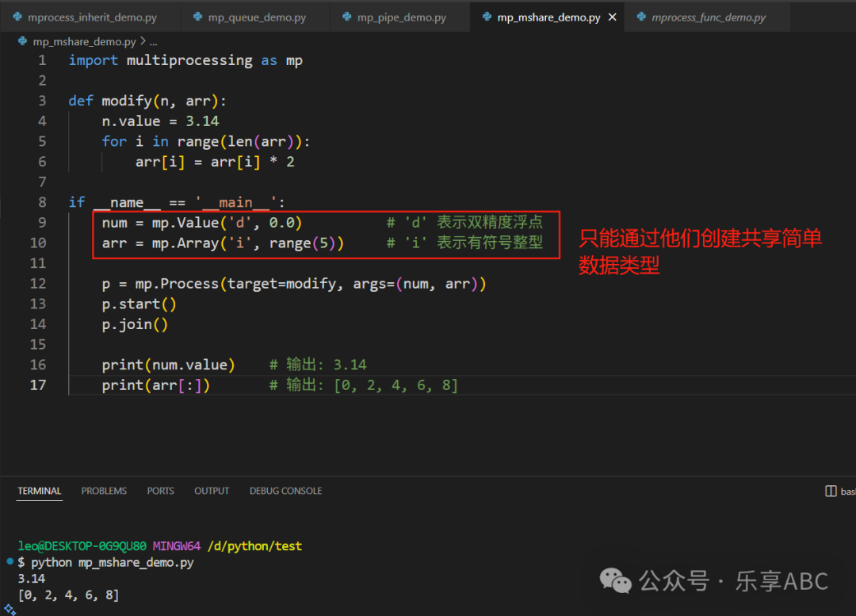Open the DEBUG CONSOLE panel tab
The width and height of the screenshot is (856, 616).
(285, 491)
